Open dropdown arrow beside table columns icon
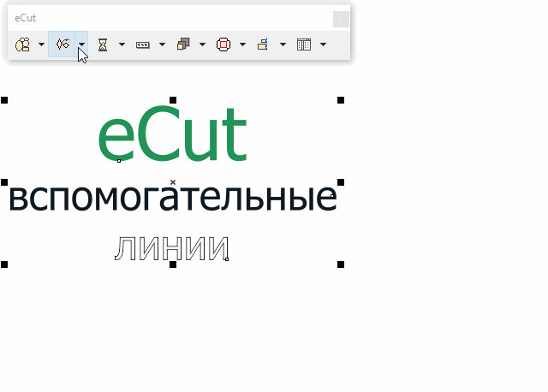This screenshot has width=548, height=392. [x=324, y=45]
